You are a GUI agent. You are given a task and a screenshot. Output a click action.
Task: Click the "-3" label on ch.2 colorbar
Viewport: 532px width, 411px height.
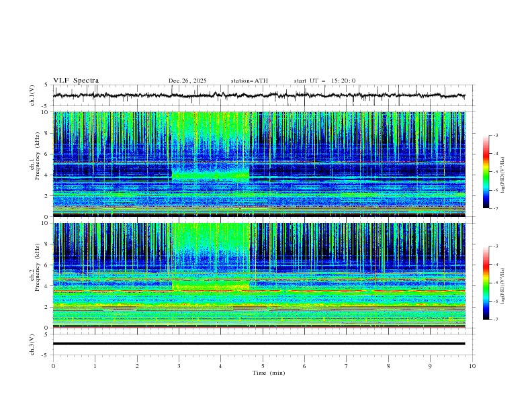(496, 246)
